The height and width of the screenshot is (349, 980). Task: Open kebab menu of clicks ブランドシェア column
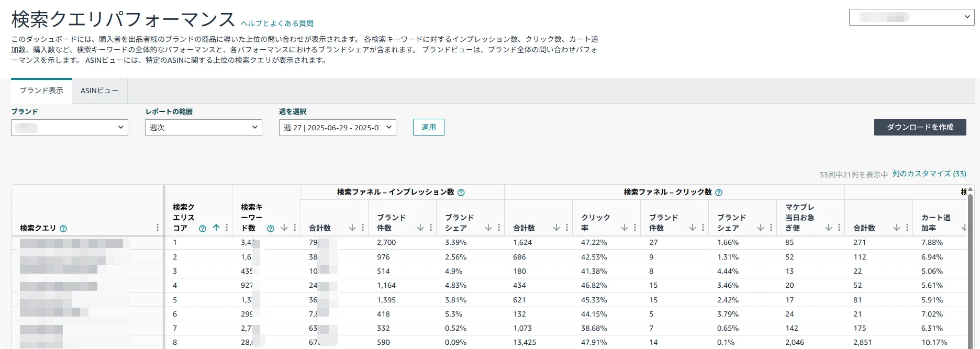point(771,228)
